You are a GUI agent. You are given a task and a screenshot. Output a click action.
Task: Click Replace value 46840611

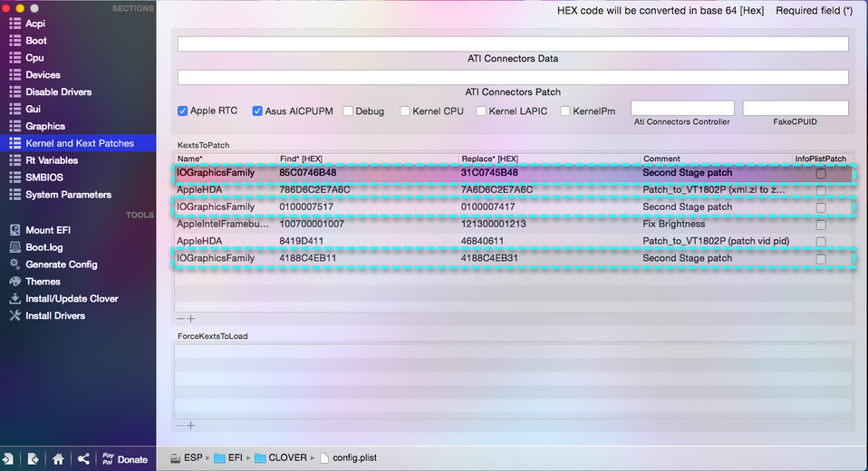point(483,241)
